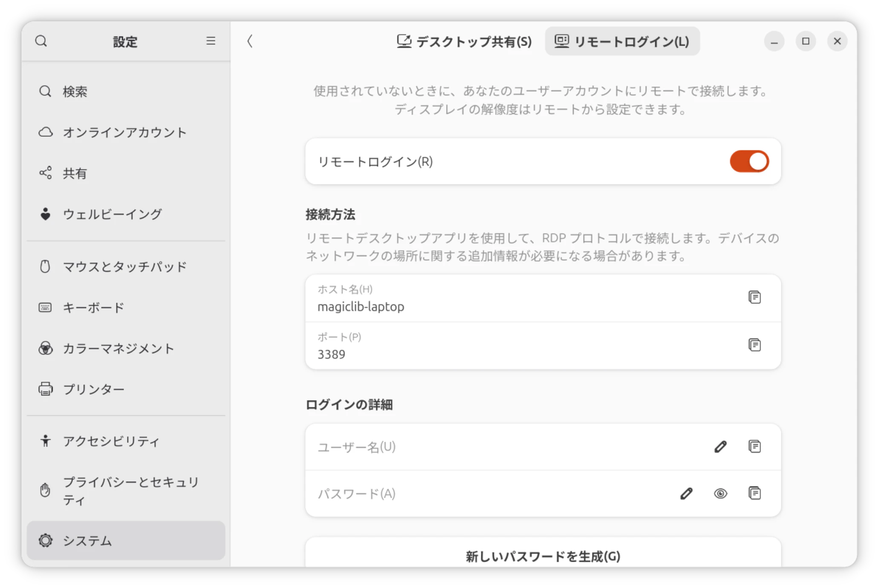Image resolution: width=878 pixels, height=588 pixels.
Task: Select カラーマネジメント in the sidebar
Action: pos(126,349)
